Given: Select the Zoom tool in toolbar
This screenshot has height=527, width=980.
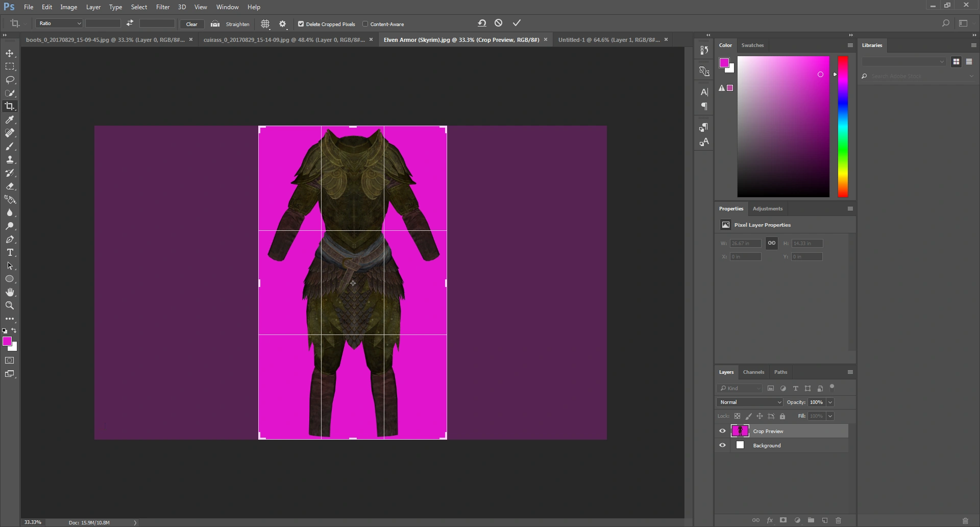Looking at the screenshot, I should click(x=10, y=306).
